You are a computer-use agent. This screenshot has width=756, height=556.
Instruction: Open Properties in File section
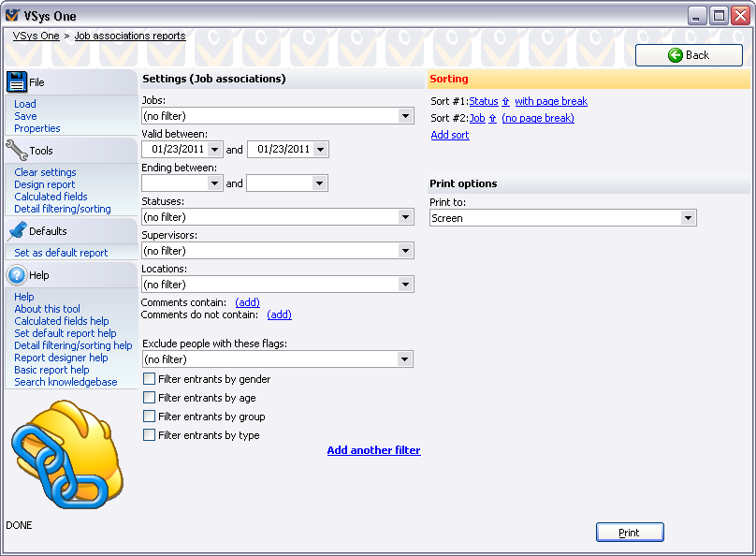tap(37, 128)
